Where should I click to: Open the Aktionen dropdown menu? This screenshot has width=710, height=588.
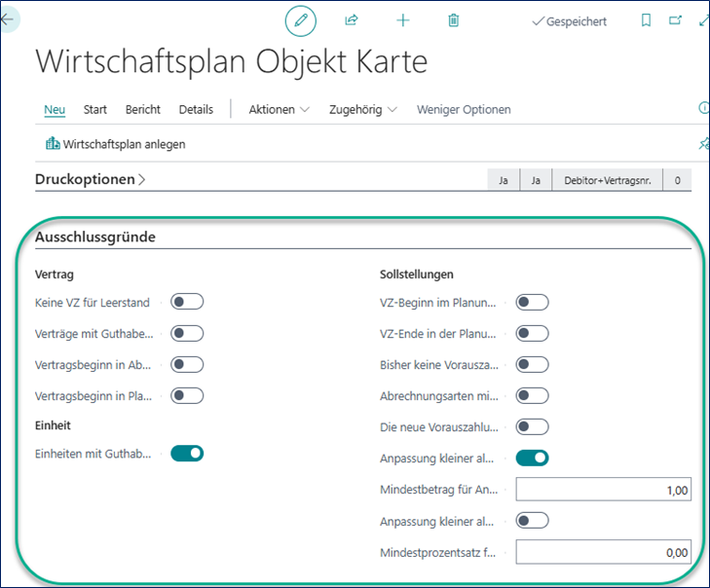[x=279, y=110]
